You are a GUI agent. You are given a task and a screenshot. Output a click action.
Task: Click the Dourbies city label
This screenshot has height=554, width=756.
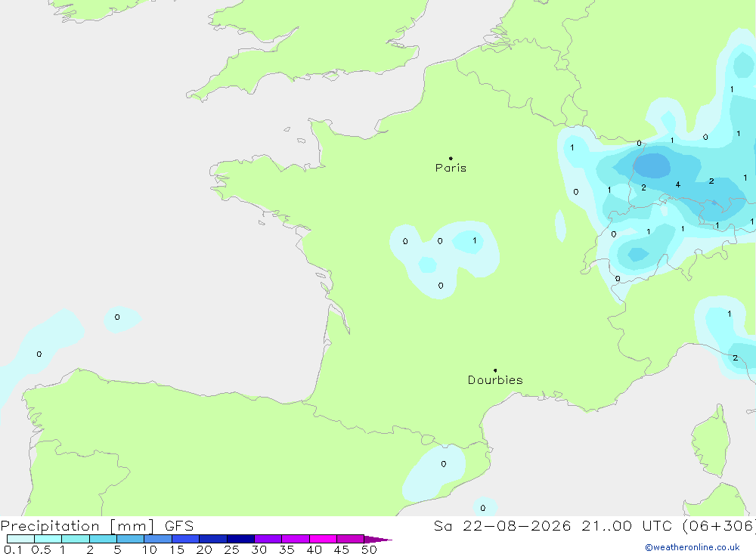click(495, 380)
